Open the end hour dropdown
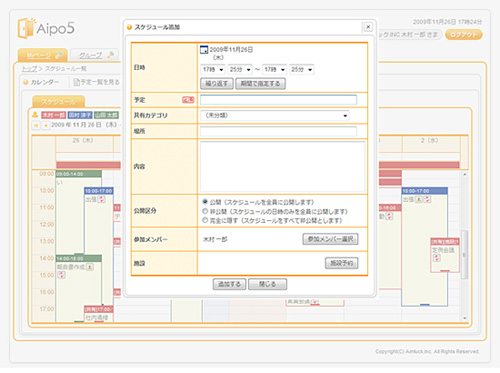The width and height of the screenshot is (500, 373). click(x=274, y=69)
